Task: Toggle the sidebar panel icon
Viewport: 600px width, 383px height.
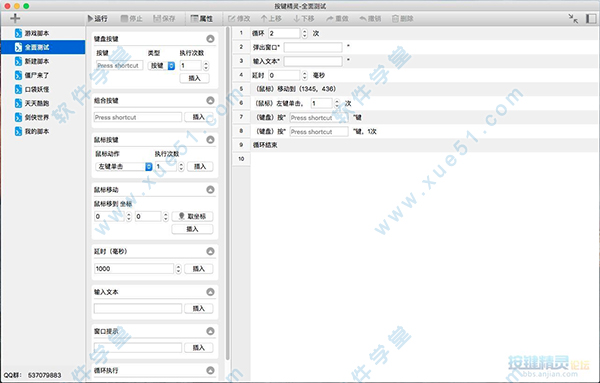Action: pyautogui.click(x=591, y=18)
